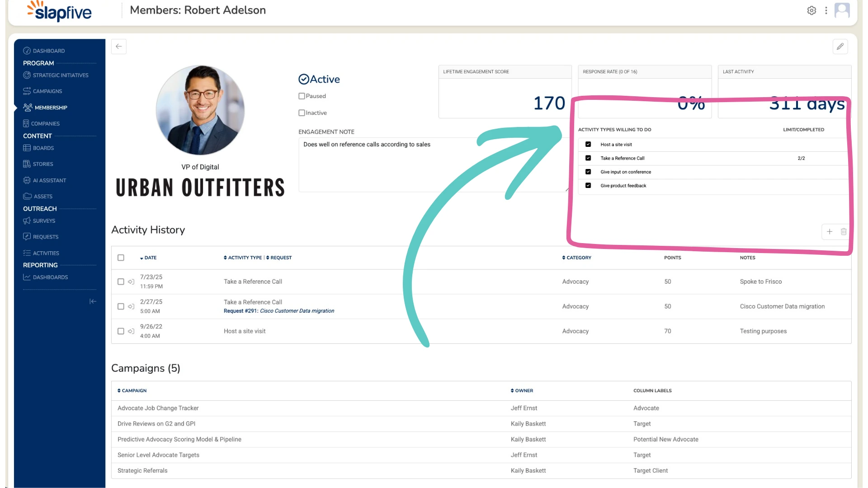Click the user avatar icon
Screen dimensions: 868x488
click(842, 10)
